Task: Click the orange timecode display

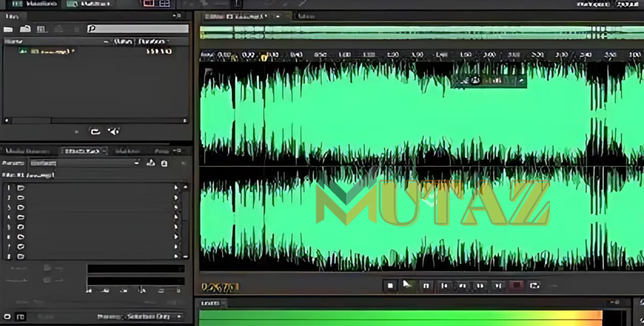Action: (x=220, y=287)
